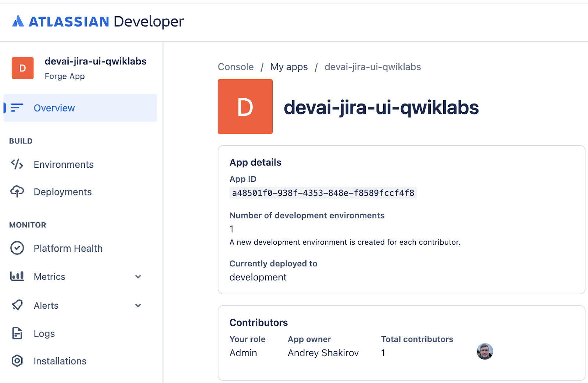Screen dimensions: 588x383
Task: Click the Installations hexagon icon
Action: pos(17,361)
